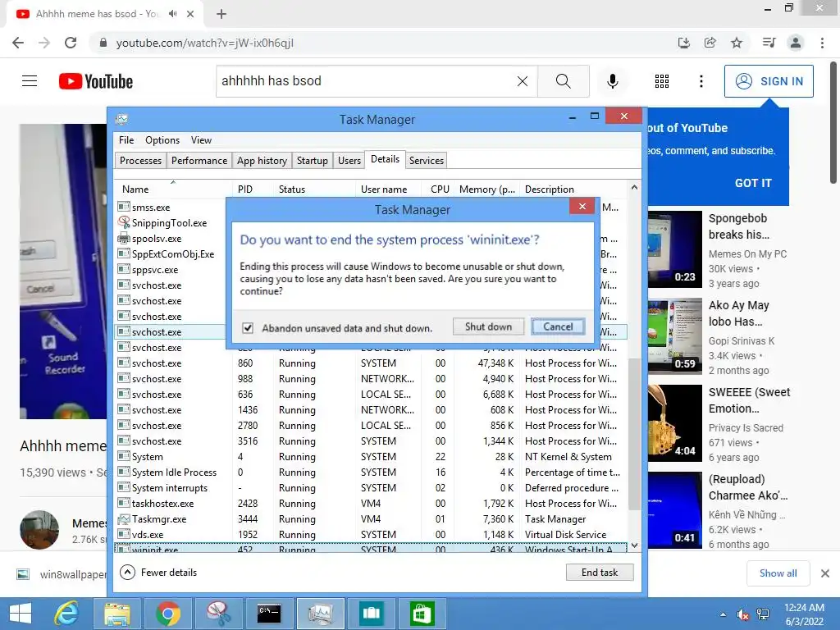Switch to the Users tab
840x630 pixels.
click(349, 161)
